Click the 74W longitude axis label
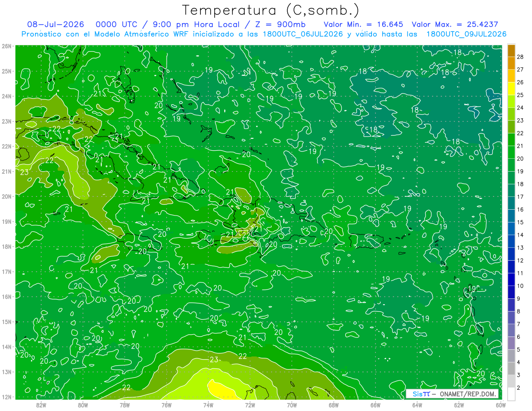The image size is (532, 411). tap(208, 405)
